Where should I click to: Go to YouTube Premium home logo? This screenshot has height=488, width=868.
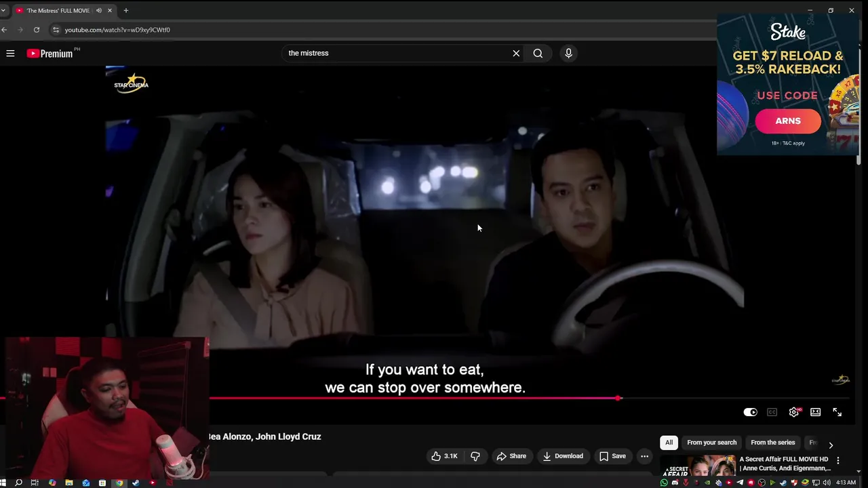(50, 53)
